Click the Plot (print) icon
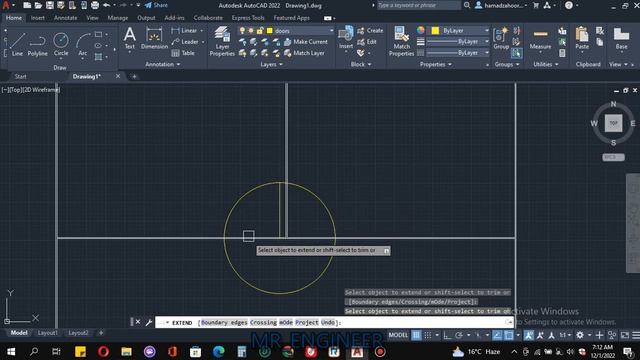 (95, 5)
